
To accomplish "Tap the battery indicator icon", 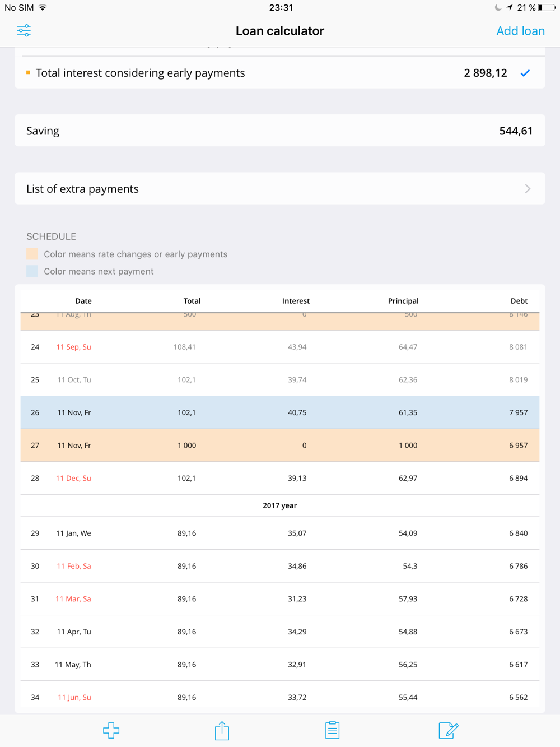I will tap(547, 8).
